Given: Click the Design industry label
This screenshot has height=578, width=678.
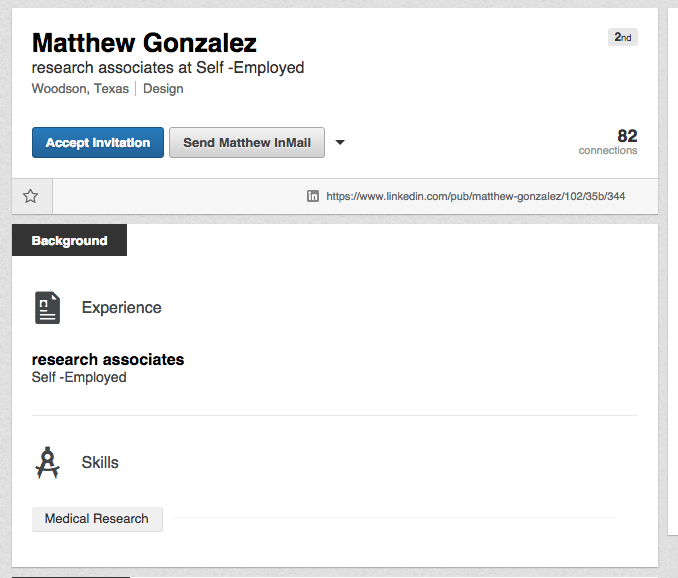Looking at the screenshot, I should [163, 89].
